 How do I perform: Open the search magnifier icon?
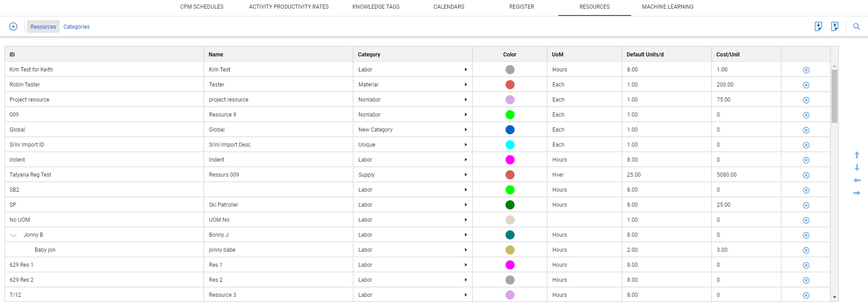[857, 26]
